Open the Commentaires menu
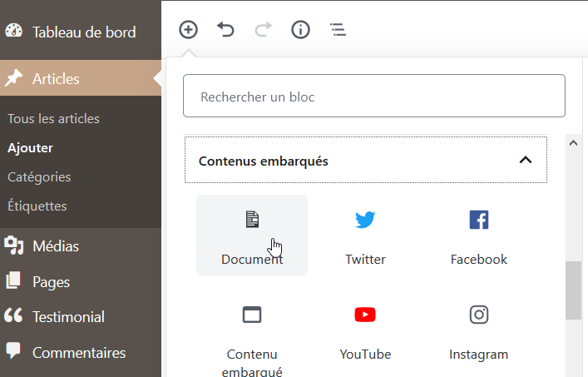Image resolution: width=588 pixels, height=377 pixels. [81, 353]
